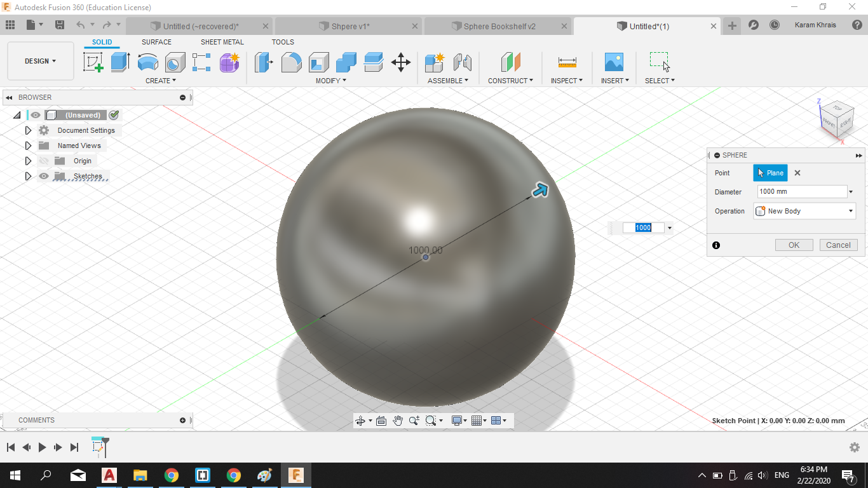Switch to the SURFACE tab
This screenshot has width=868, height=488.
(x=156, y=42)
